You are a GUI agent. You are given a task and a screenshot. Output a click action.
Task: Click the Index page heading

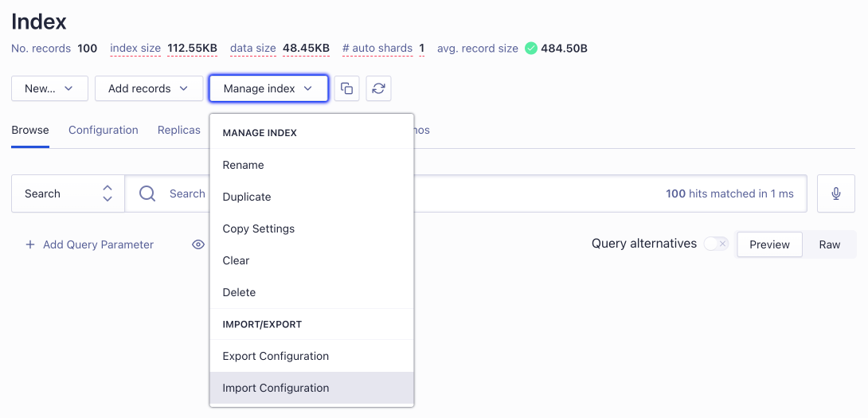(39, 21)
